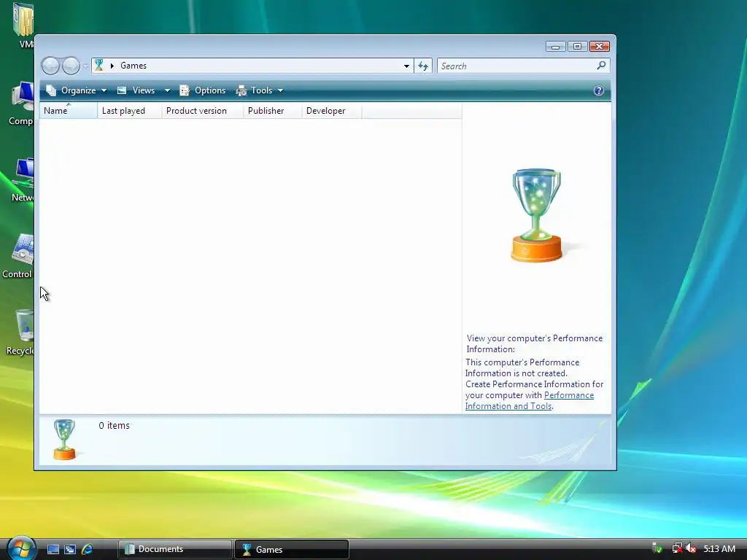Click the Back navigation arrow button
Viewport: 747px width, 560px height.
pos(50,66)
